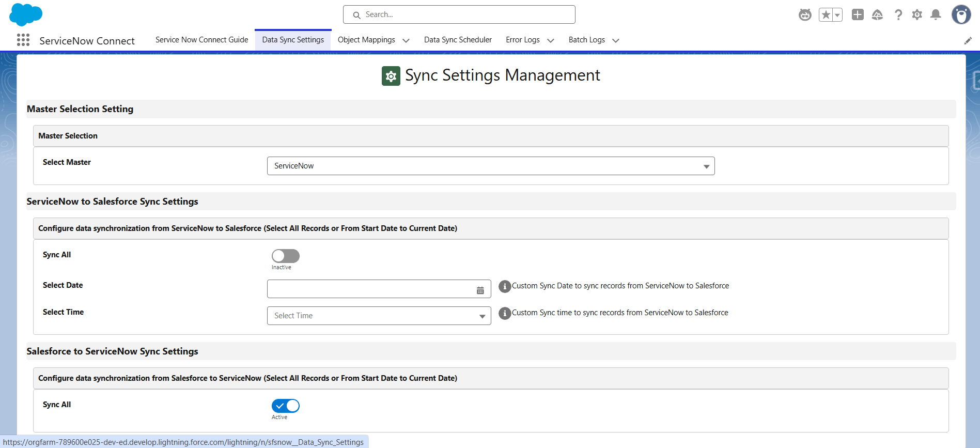Image resolution: width=980 pixels, height=448 pixels.
Task: Toggle Salesforce to ServiceNow Sync All switch
Action: pos(286,406)
